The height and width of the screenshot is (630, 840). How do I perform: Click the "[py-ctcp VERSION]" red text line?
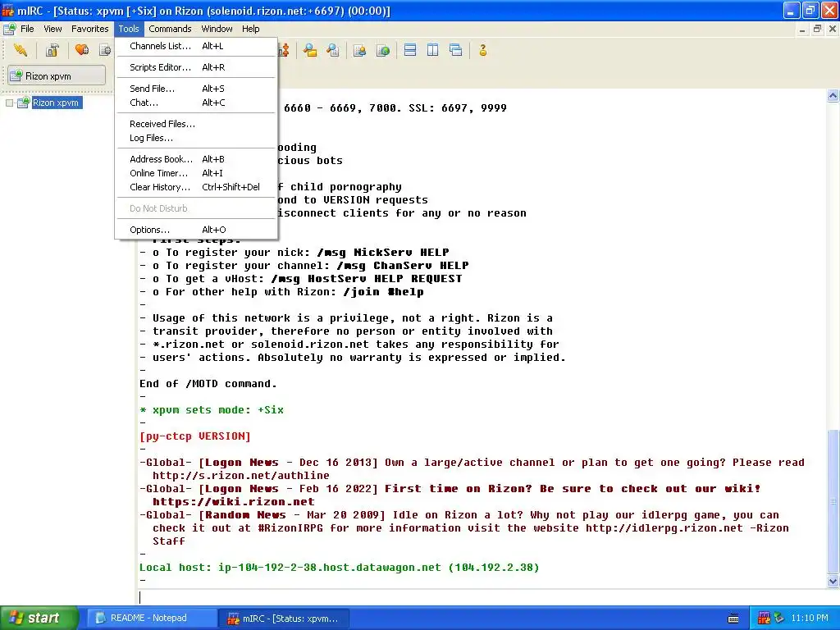point(195,436)
